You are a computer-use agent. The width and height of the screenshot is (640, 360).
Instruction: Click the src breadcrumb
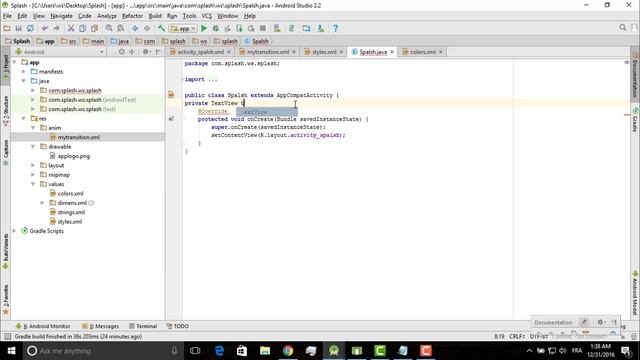point(69,41)
